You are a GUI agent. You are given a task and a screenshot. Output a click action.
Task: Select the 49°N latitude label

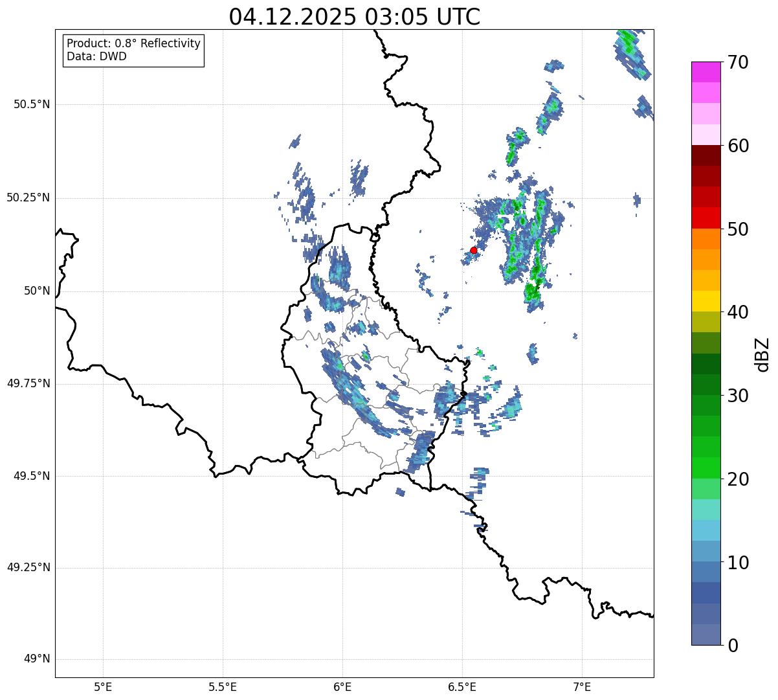coord(37,659)
